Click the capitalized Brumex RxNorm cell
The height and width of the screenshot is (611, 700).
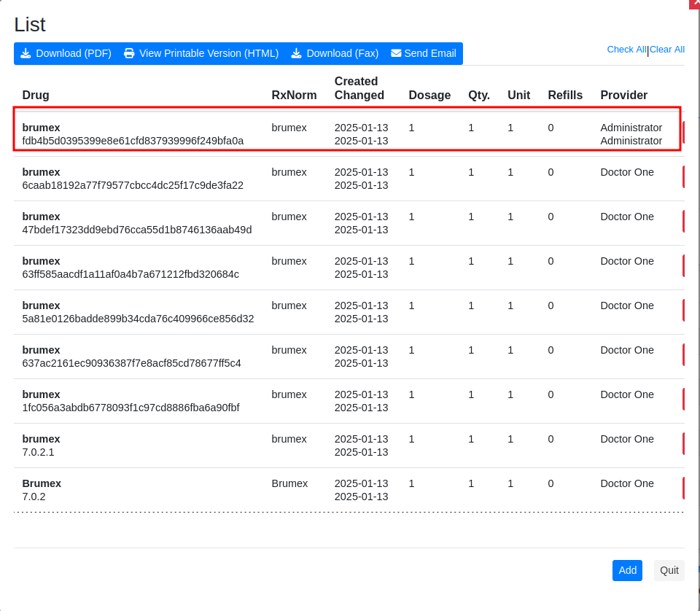(289, 483)
